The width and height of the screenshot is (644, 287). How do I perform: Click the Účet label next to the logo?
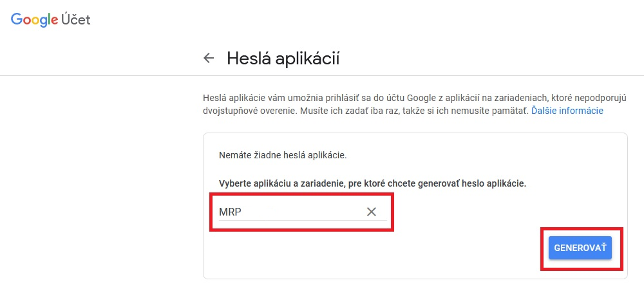75,19
